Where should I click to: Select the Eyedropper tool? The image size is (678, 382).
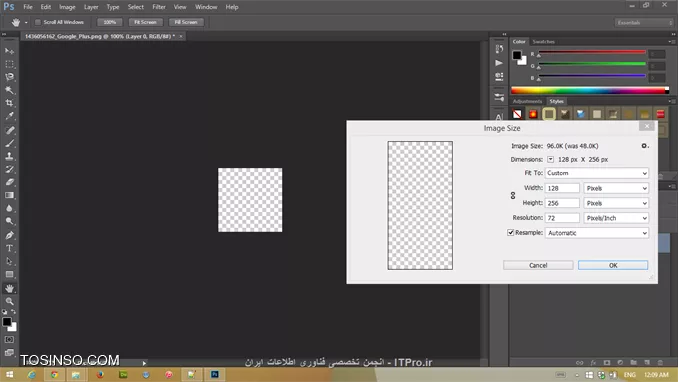pyautogui.click(x=9, y=116)
